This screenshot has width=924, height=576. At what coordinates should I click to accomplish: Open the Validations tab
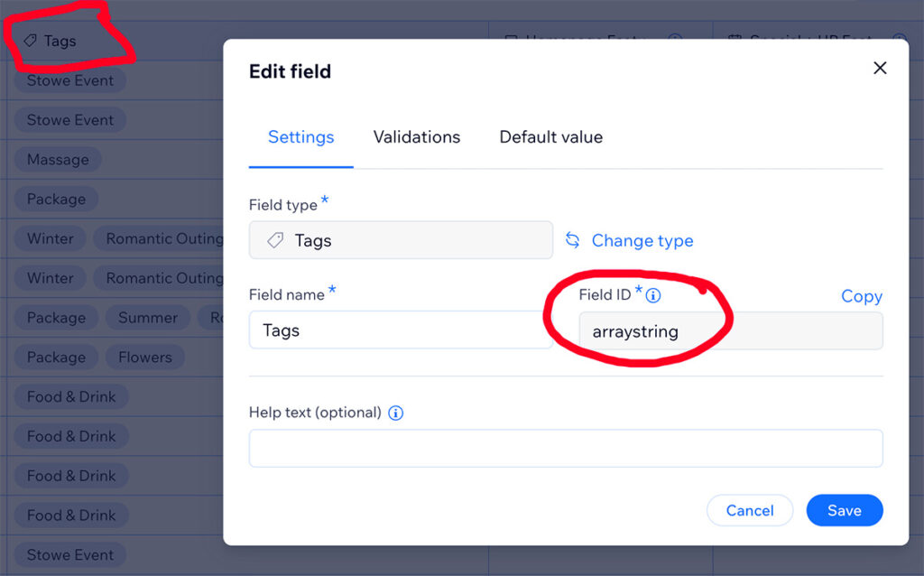417,137
